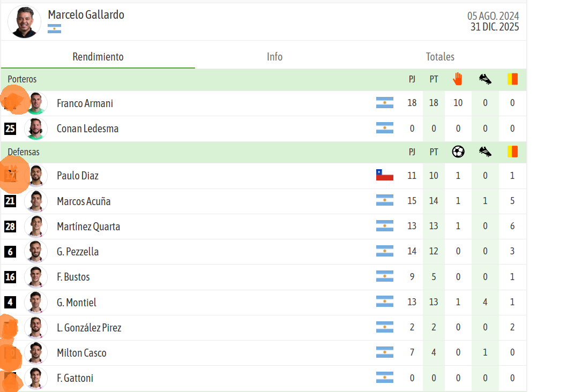This screenshot has height=392, width=582.
Task: Click Marcelo Gallardo's coach photo
Action: (x=25, y=21)
